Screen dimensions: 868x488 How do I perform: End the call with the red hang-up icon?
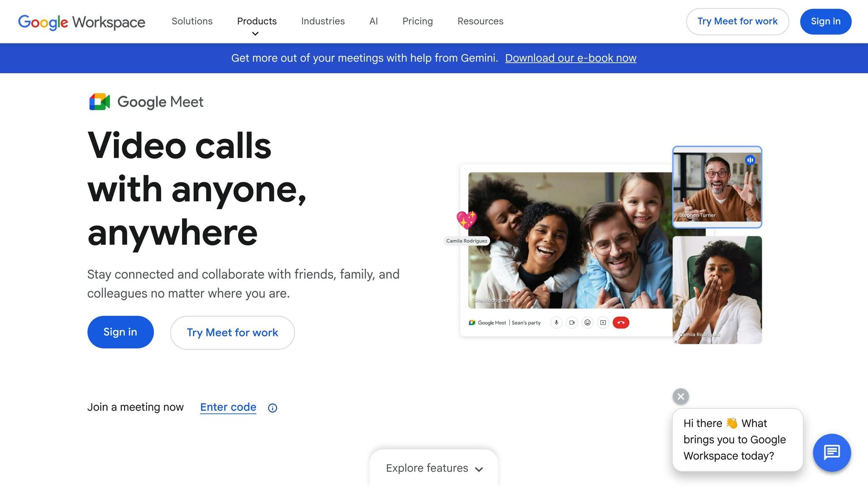pyautogui.click(x=620, y=322)
